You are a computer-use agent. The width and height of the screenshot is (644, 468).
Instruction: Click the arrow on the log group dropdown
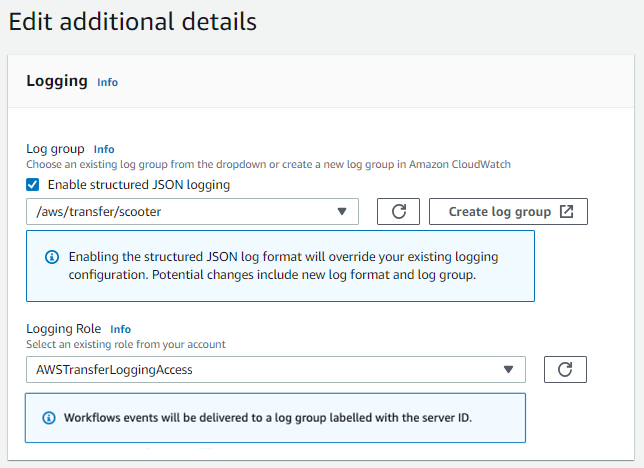tap(341, 212)
